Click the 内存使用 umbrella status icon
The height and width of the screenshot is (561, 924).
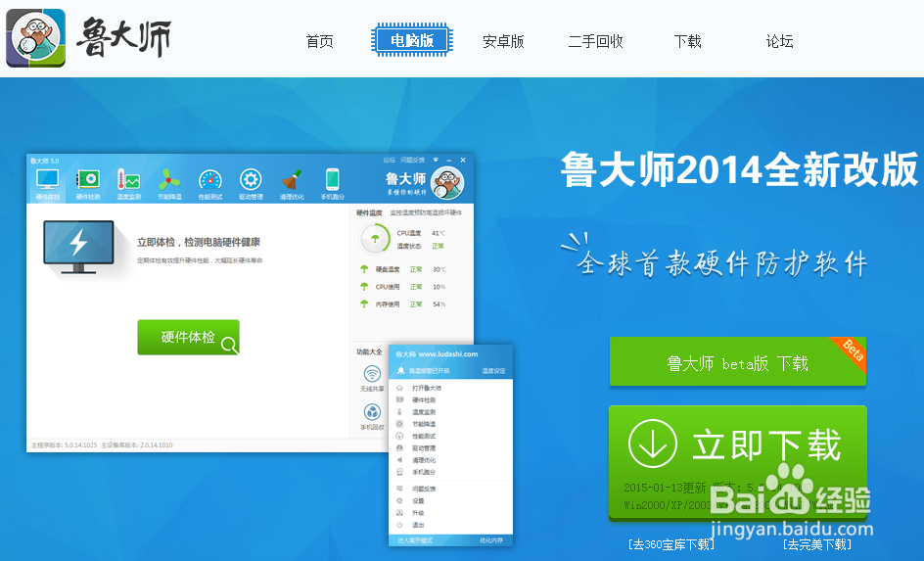(x=364, y=304)
